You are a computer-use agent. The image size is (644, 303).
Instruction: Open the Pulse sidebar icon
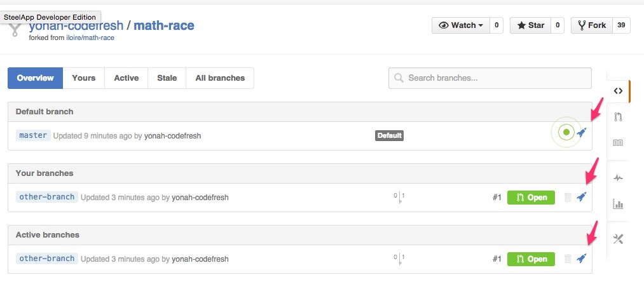(618, 178)
